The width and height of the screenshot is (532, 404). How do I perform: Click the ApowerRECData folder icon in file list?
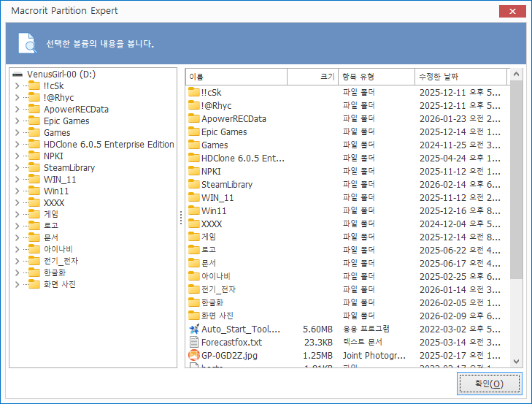(193, 118)
